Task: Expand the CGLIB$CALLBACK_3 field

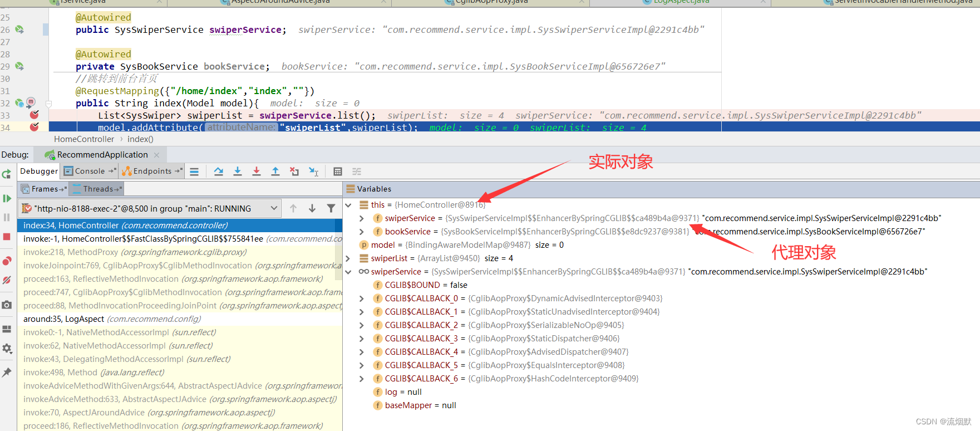Action: [362, 339]
